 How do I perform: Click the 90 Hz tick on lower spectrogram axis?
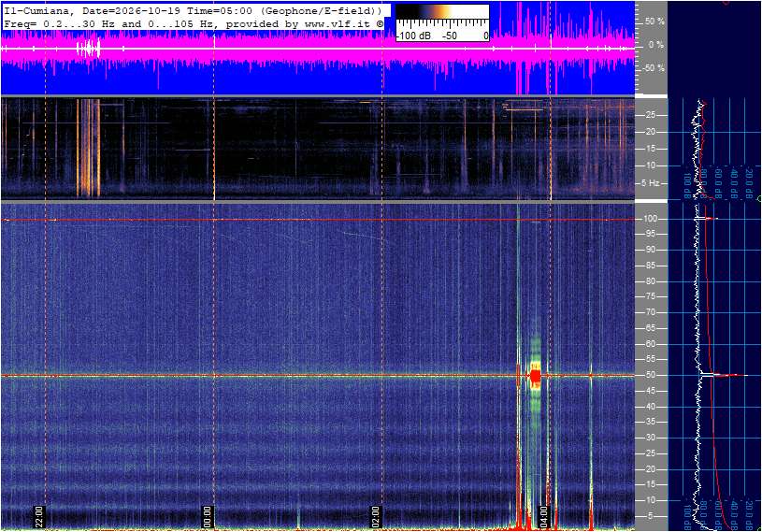pos(650,250)
